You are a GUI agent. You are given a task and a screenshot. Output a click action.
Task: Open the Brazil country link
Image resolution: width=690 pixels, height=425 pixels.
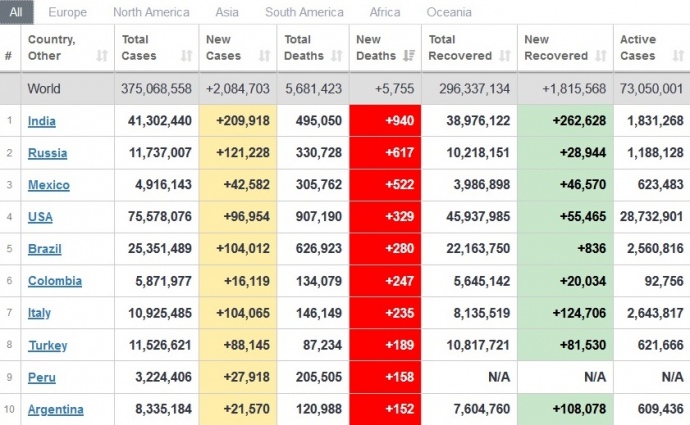coord(43,249)
